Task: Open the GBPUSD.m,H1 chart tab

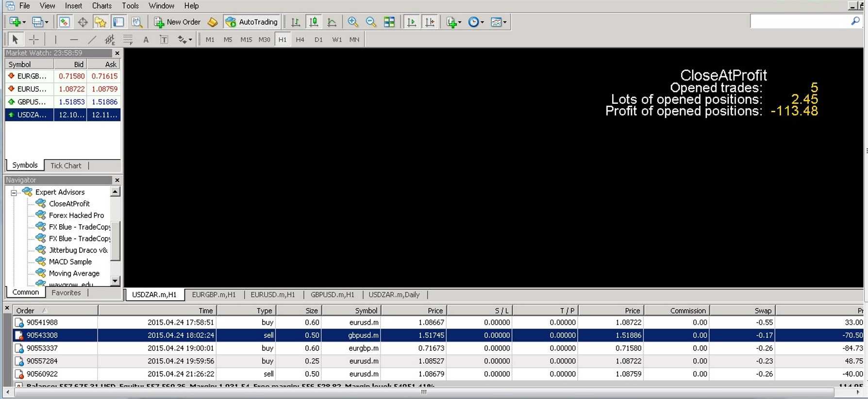Action: (x=333, y=295)
